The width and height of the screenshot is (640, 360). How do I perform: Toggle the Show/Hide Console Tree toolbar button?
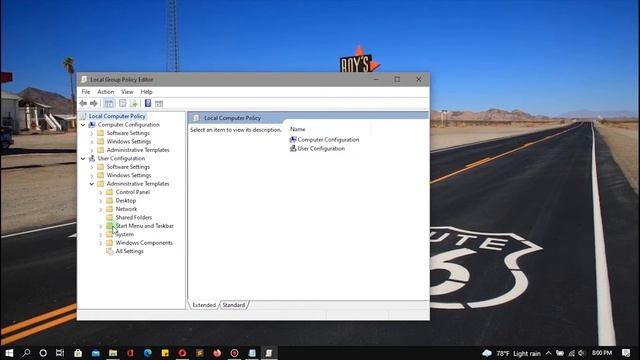click(x=109, y=104)
